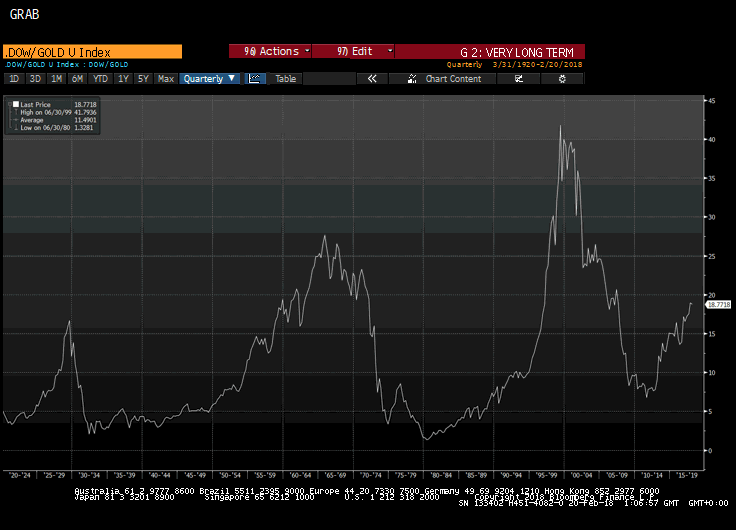
Task: Click the Low on 06/30/80 legend row
Action: point(55,128)
